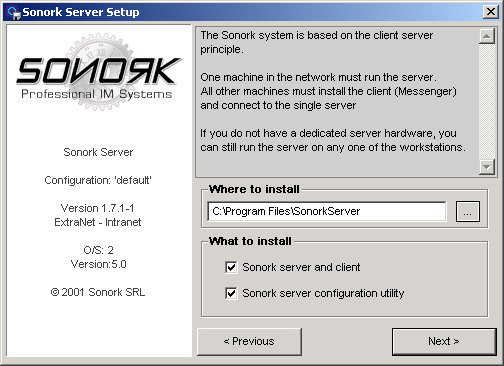Toggle Sonork server configuration utility checkbox
The width and height of the screenshot is (504, 366).
click(231, 293)
